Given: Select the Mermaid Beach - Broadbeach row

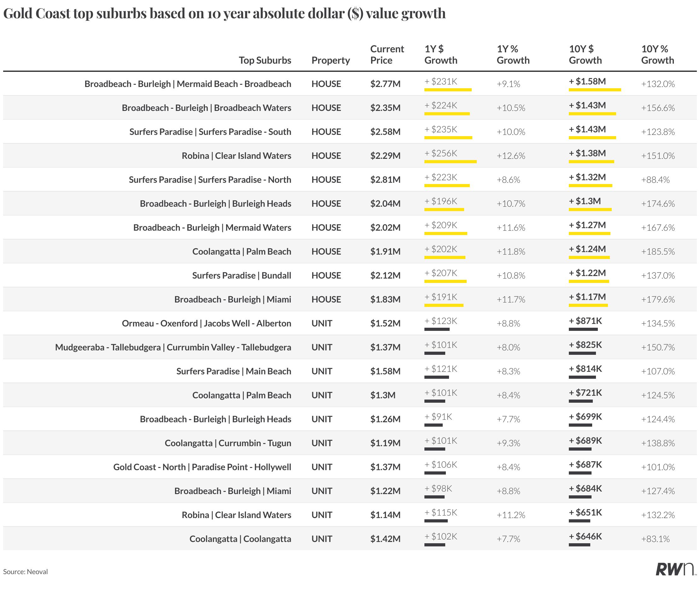Looking at the screenshot, I should [x=350, y=84].
